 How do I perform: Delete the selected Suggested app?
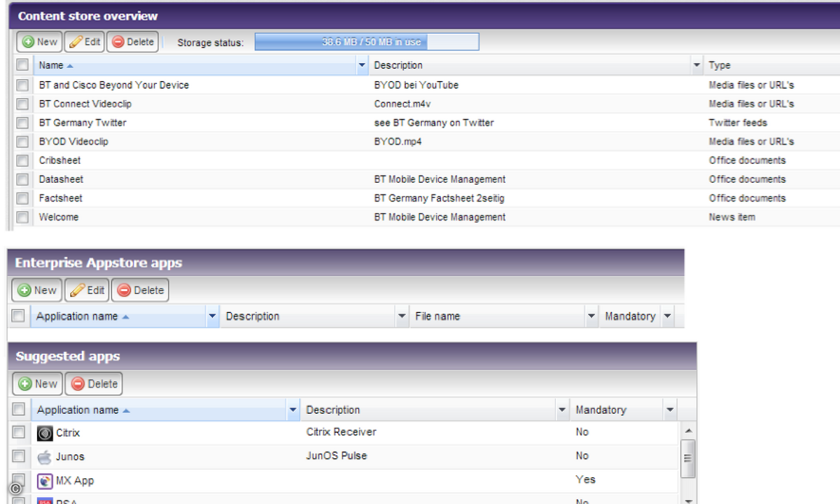[x=94, y=384]
